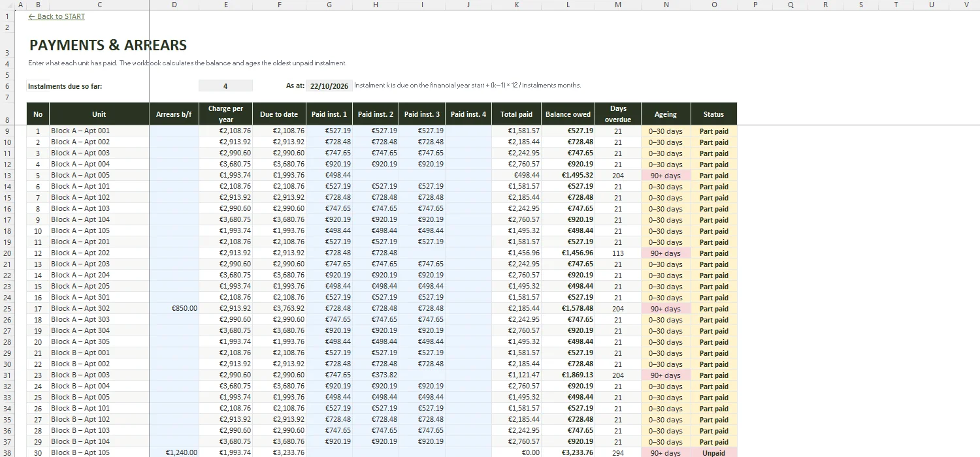
Task: Click the 'Days overdue' table header
Action: [x=618, y=114]
